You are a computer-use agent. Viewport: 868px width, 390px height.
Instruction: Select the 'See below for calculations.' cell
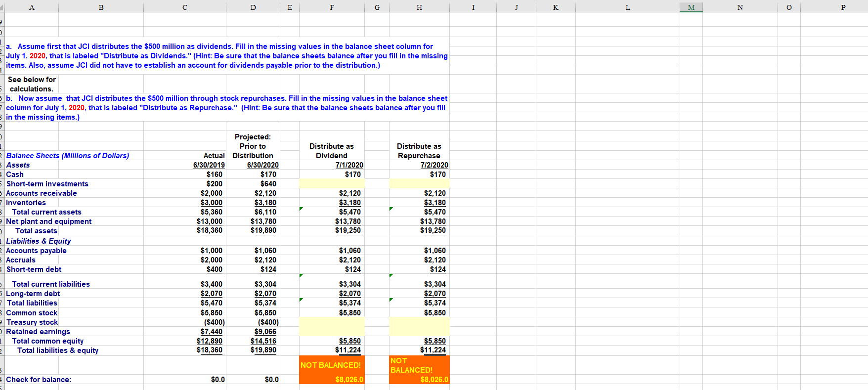click(32, 84)
